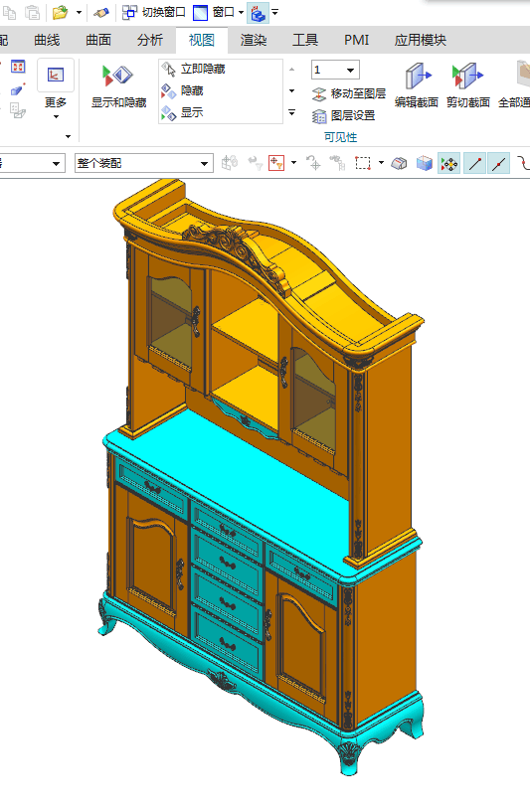This screenshot has width=530, height=812.
Task: Expand the work layer number dropdown
Action: click(350, 70)
